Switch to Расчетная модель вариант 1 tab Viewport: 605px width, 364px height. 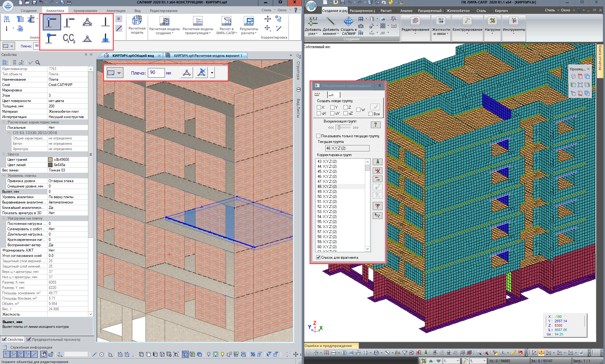(207, 56)
